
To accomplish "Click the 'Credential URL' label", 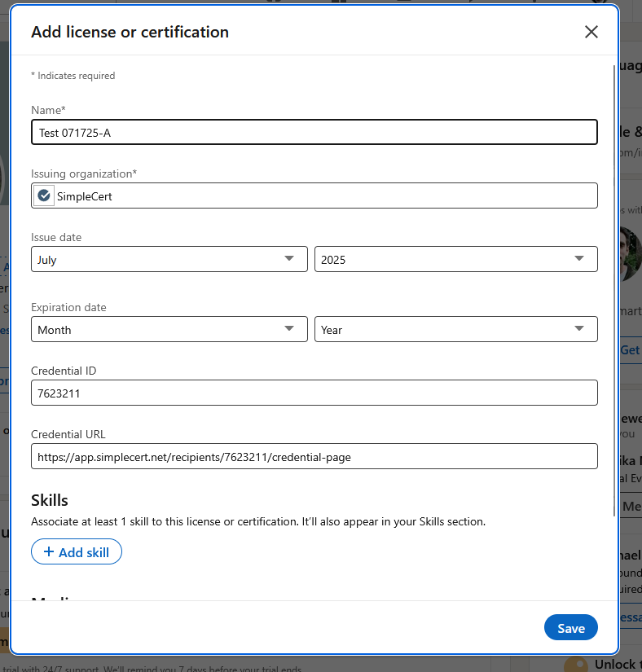I will [68, 435].
